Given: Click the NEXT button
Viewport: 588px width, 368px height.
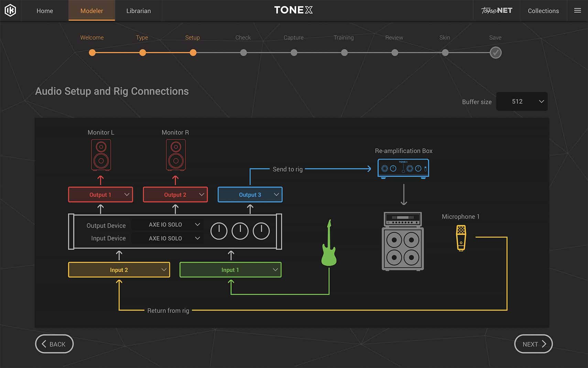Looking at the screenshot, I should pyautogui.click(x=533, y=344).
